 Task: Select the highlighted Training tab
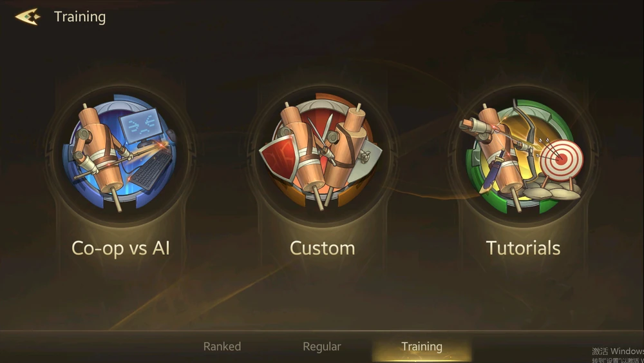tap(422, 346)
